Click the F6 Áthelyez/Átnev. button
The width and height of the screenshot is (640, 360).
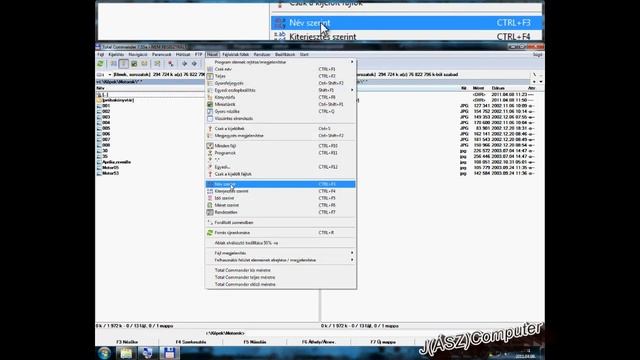[318, 342]
